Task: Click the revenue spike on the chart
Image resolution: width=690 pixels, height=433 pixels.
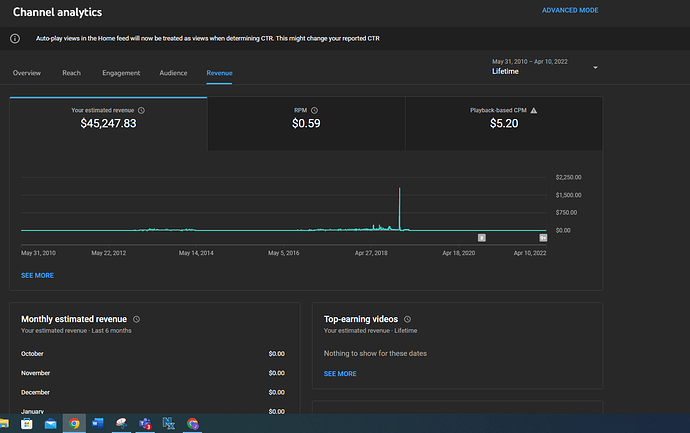Action: click(400, 208)
